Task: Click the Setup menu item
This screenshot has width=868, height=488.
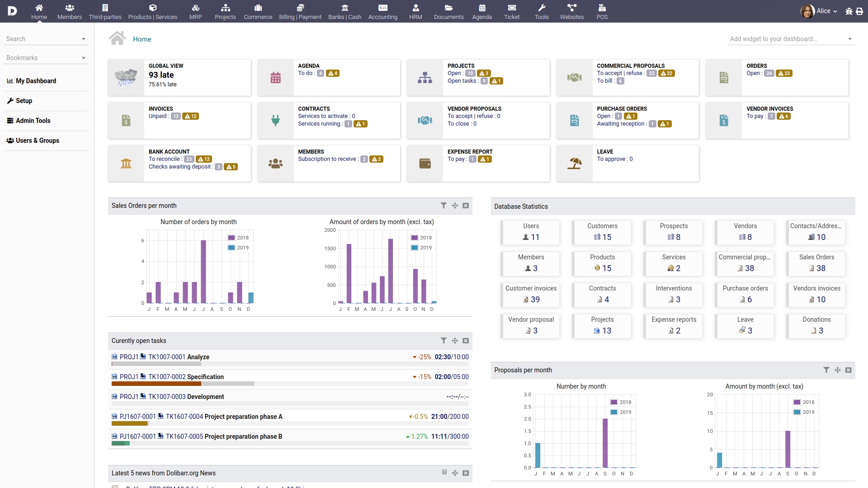Action: [24, 100]
